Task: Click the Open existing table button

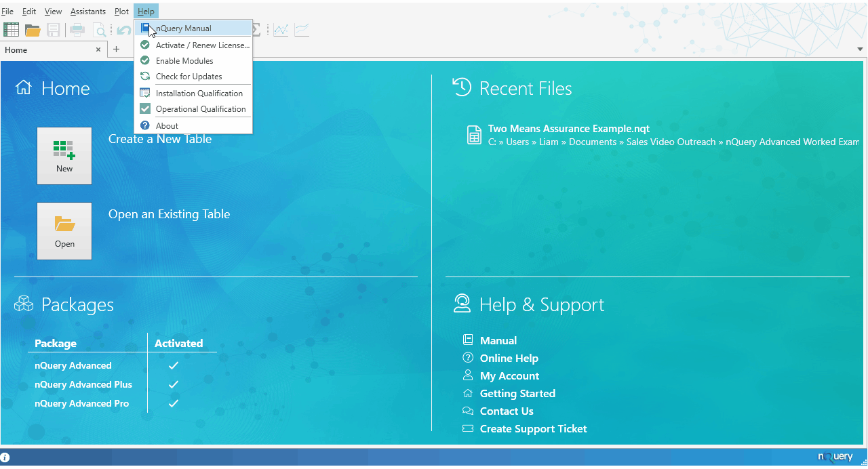Action: coord(64,231)
